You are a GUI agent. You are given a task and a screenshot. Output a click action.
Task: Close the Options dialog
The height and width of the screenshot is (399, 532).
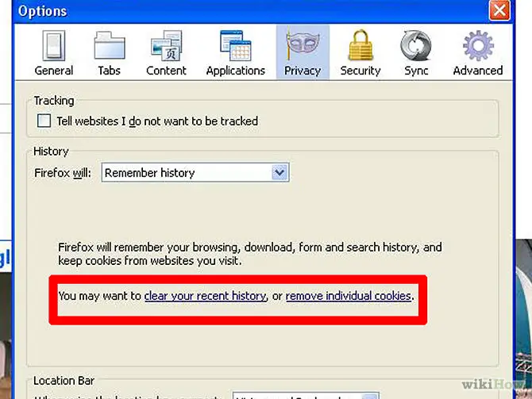(x=499, y=10)
